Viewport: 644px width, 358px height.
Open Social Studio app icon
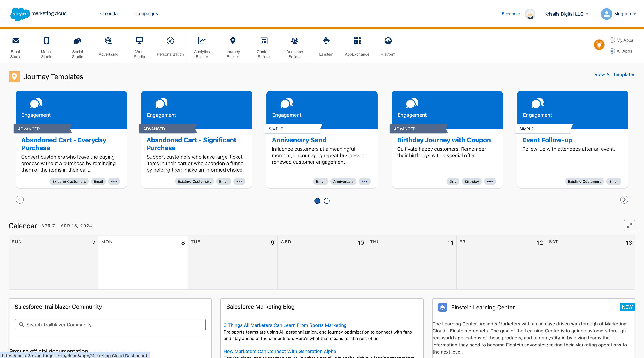(x=77, y=40)
